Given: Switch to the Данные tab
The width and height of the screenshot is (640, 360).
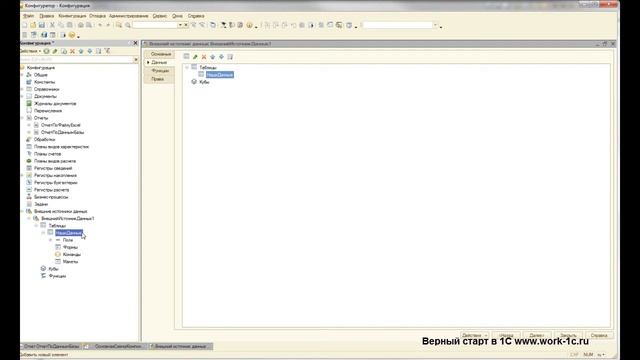Looking at the screenshot, I should pyautogui.click(x=159, y=62).
